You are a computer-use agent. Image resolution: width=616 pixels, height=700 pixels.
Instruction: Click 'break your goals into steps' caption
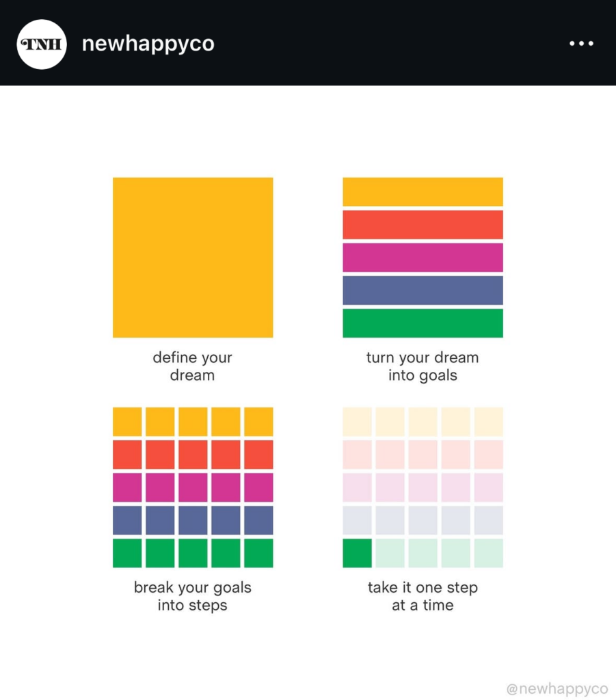192,596
